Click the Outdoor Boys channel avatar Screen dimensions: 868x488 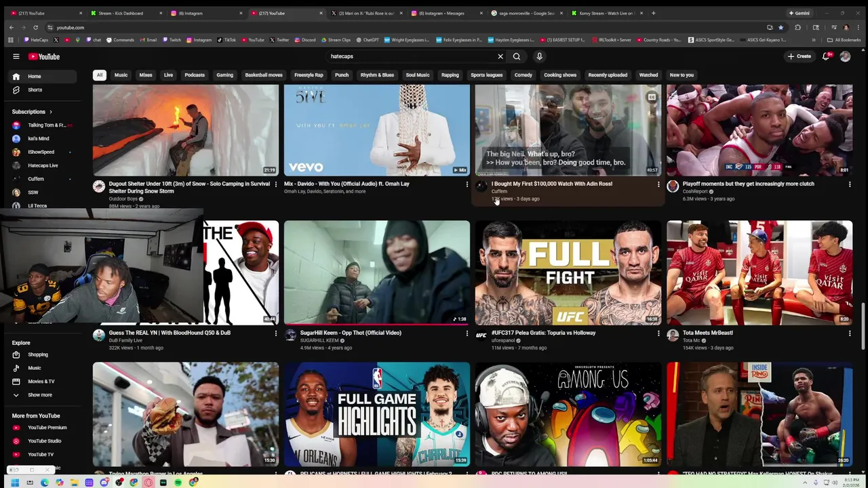(99, 186)
